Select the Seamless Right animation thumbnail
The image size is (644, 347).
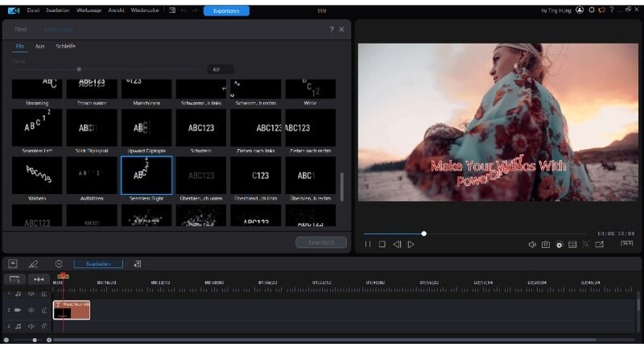[147, 175]
